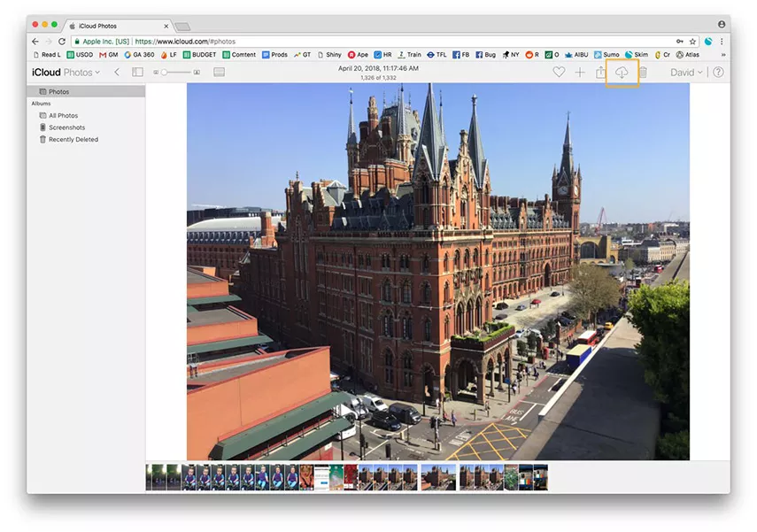Viewport: 757px width, 532px height.
Task: Go back using the left chevron
Action: click(117, 73)
